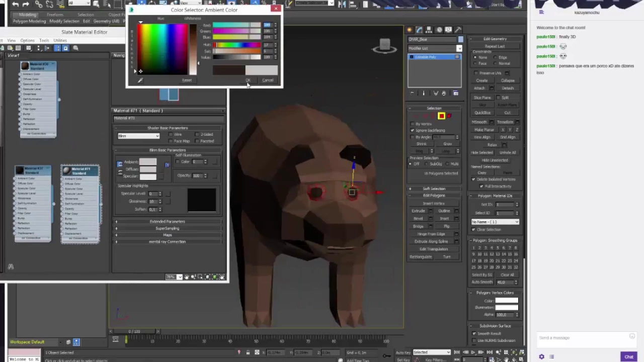Open the Selected key filter dropdown

(x=432, y=352)
